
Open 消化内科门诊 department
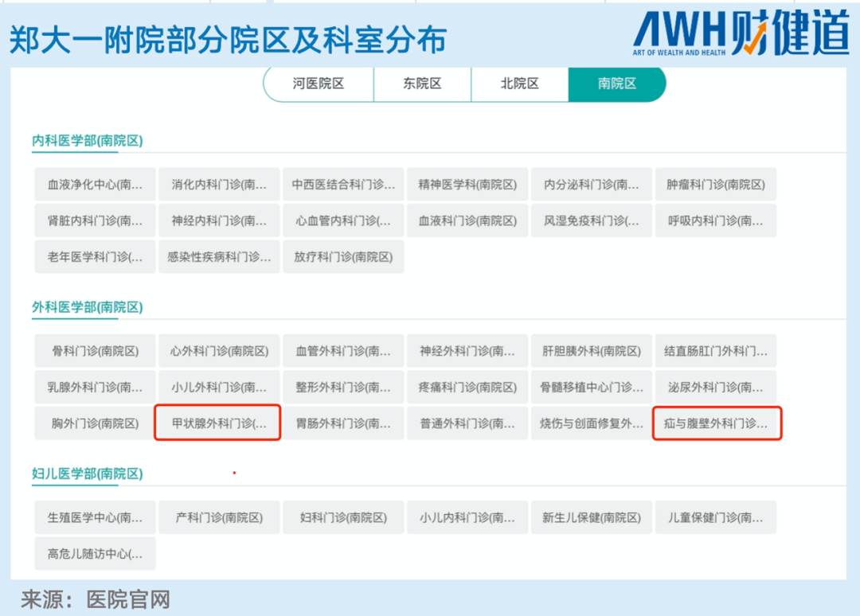[219, 185]
